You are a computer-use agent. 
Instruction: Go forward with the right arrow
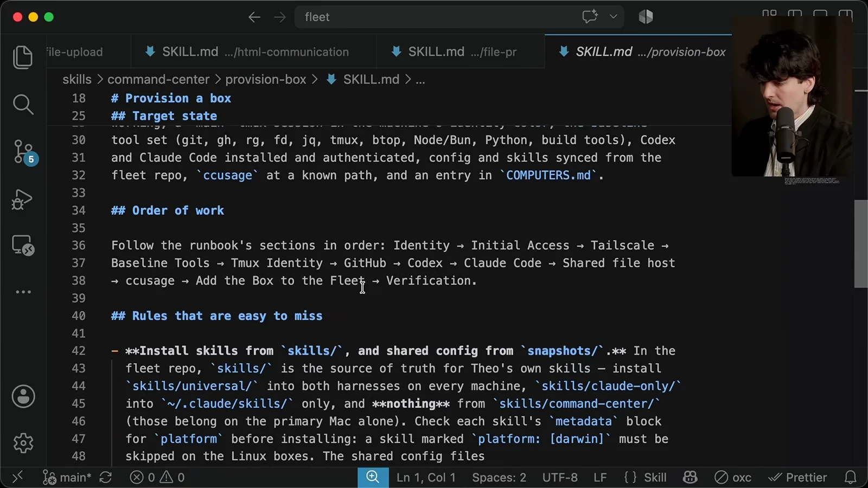280,17
